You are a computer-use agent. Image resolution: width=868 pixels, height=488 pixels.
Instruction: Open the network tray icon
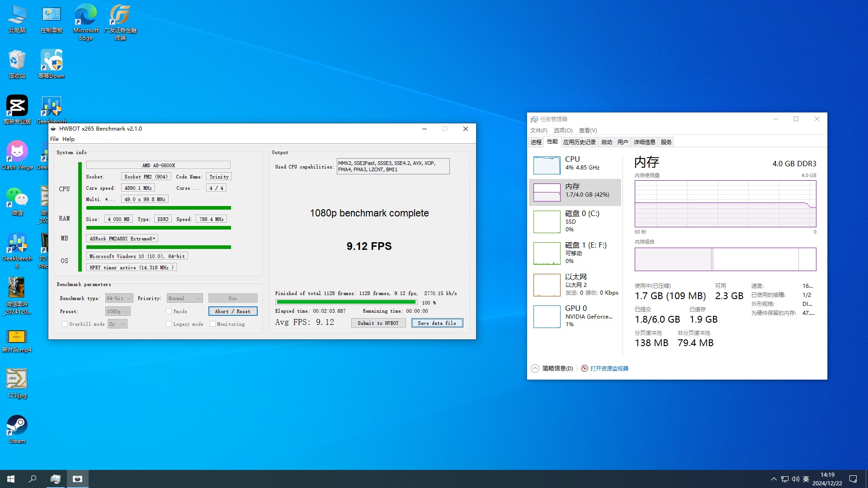pyautogui.click(x=785, y=479)
